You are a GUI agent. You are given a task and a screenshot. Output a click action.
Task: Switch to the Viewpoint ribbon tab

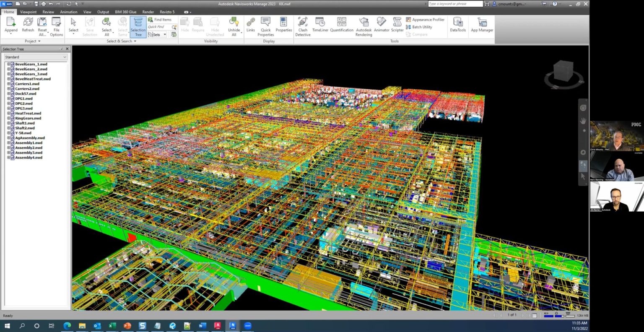coord(29,12)
